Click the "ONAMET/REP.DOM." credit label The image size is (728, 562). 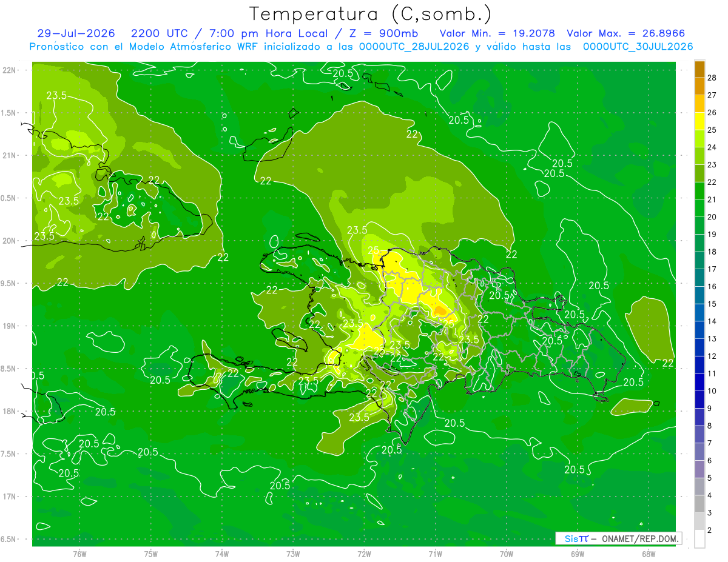641,538
